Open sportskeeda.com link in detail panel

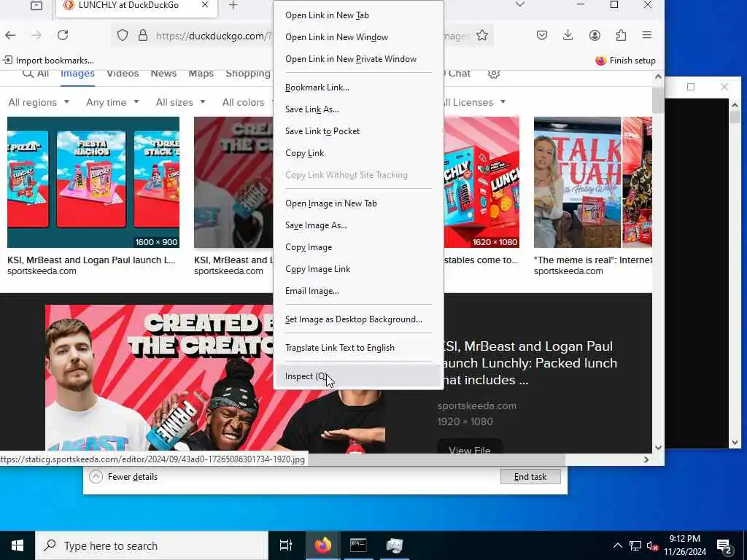coord(477,405)
